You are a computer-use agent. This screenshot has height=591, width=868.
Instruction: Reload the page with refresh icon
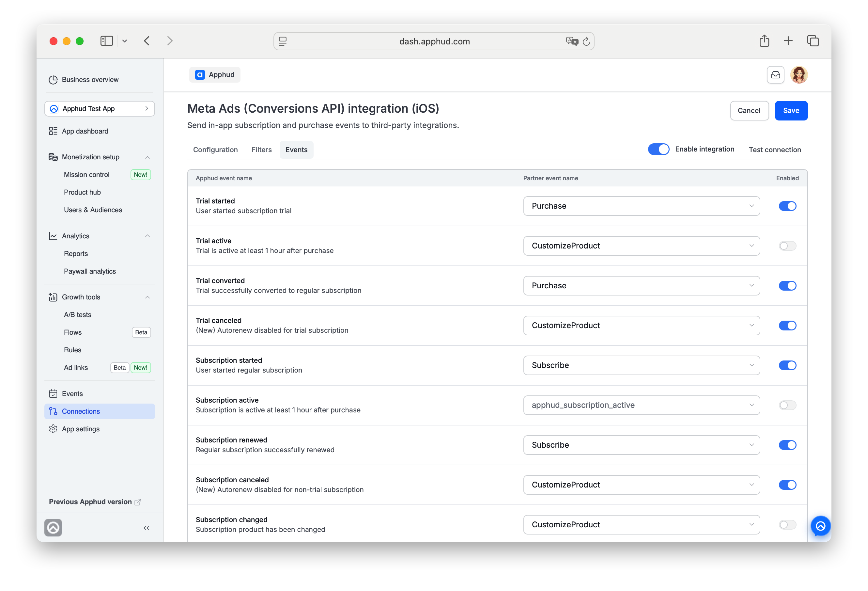click(x=586, y=41)
